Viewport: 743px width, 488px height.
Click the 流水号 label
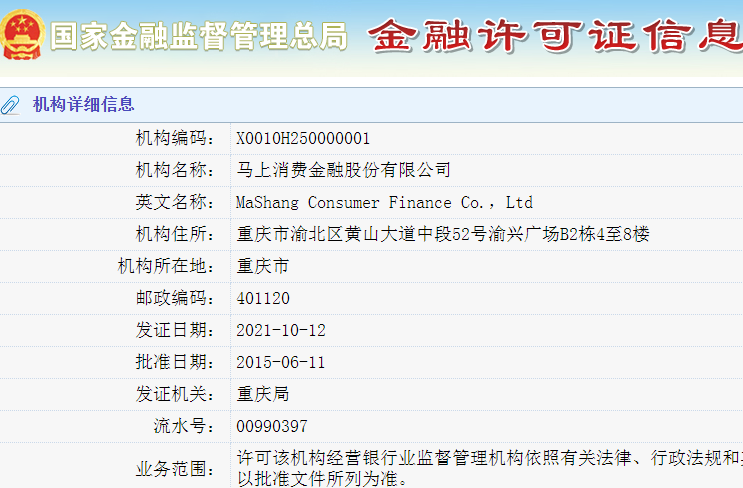(184, 426)
